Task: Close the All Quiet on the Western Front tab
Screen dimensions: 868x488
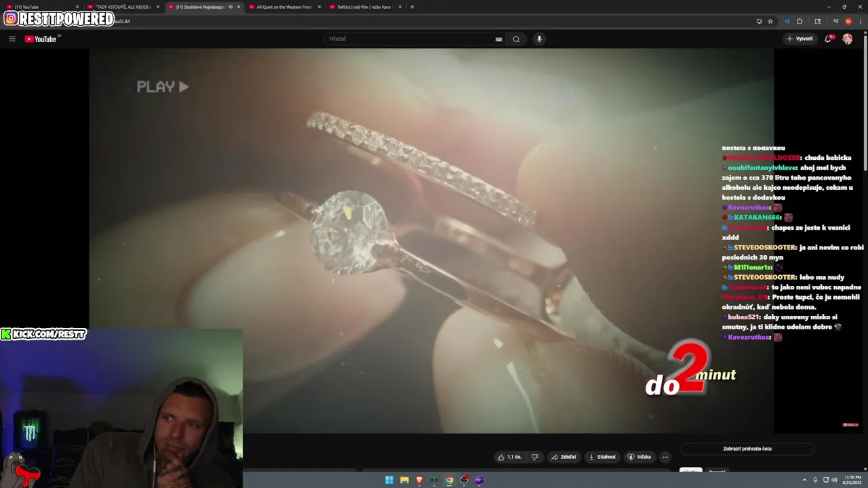Action: tap(319, 7)
